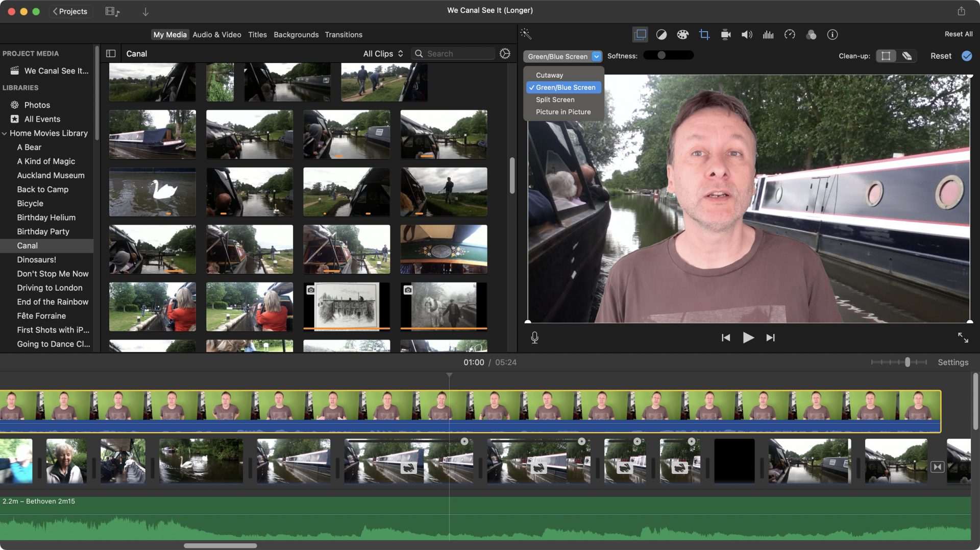Image resolution: width=980 pixels, height=550 pixels.
Task: Adjust the timeline zoom slider
Action: click(x=907, y=362)
